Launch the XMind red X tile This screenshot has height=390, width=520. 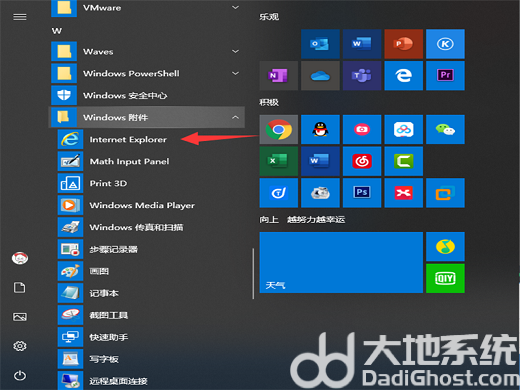403,193
